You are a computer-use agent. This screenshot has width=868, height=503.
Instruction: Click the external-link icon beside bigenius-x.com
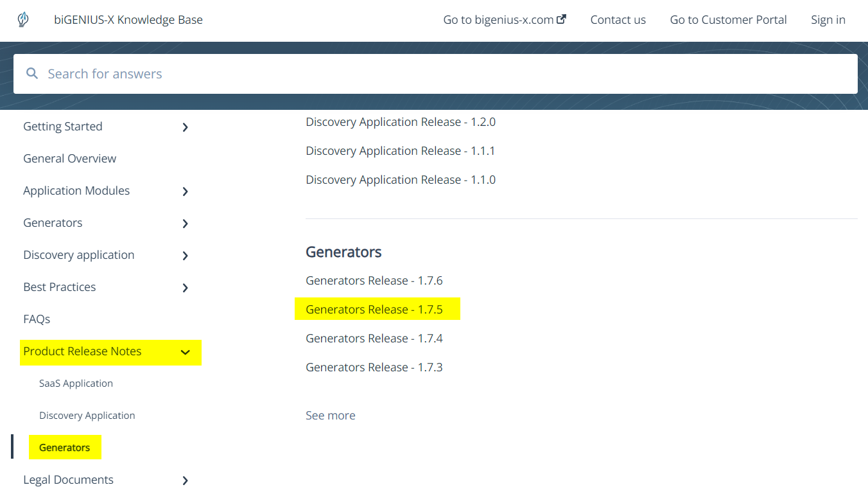(x=561, y=19)
